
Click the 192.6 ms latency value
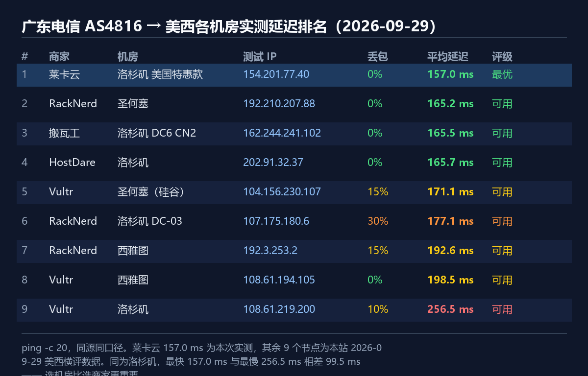[450, 251]
